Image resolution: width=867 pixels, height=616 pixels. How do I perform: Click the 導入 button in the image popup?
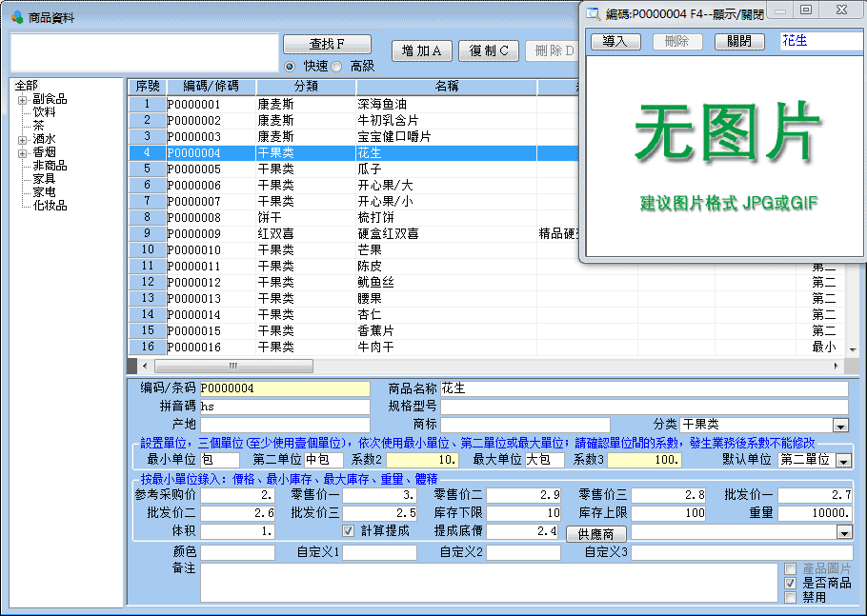click(615, 42)
